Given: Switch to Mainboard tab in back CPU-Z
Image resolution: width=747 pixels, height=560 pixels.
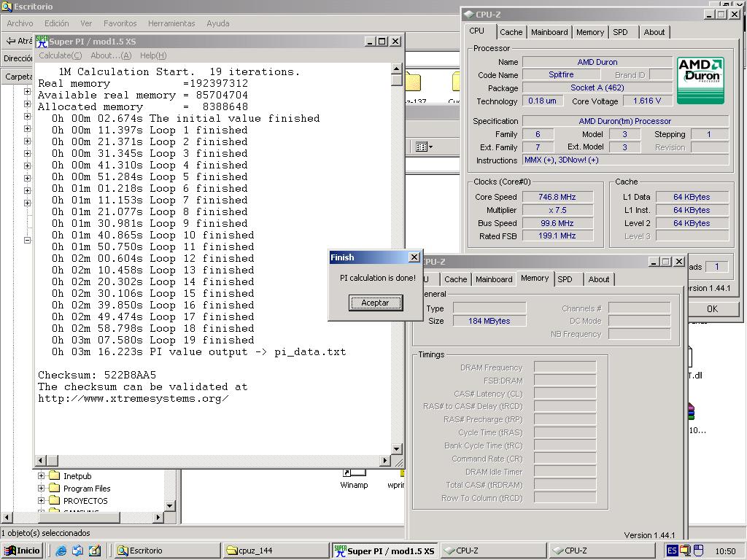Looking at the screenshot, I should (x=549, y=32).
